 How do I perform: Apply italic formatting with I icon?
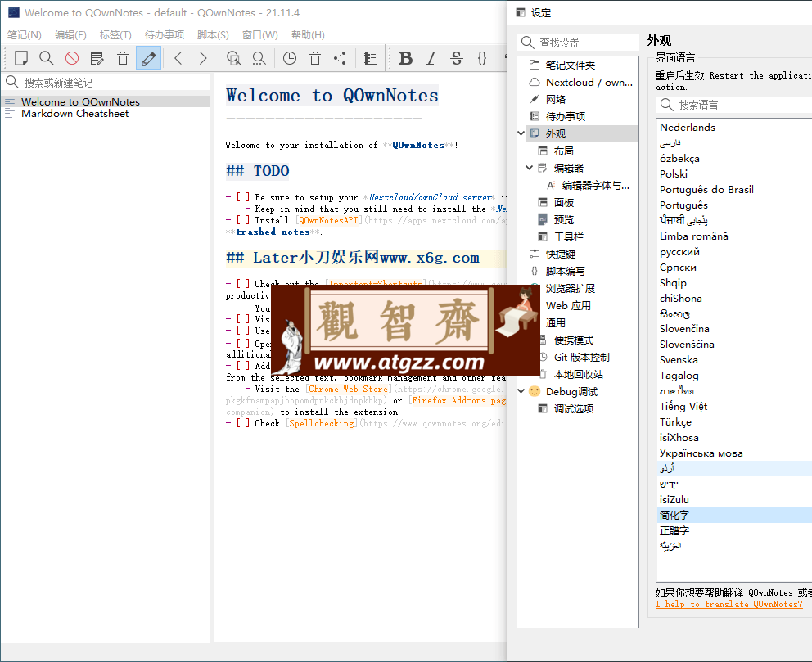431,58
